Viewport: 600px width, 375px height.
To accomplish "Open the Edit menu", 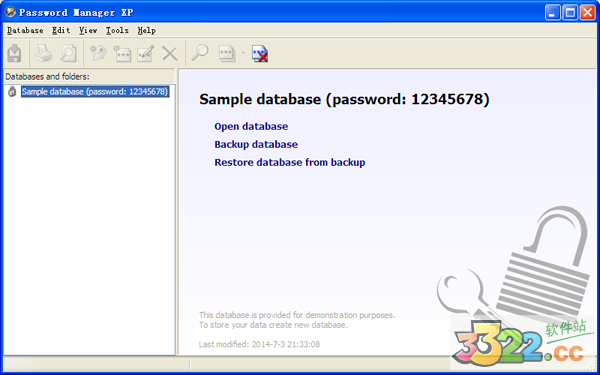I will point(61,30).
